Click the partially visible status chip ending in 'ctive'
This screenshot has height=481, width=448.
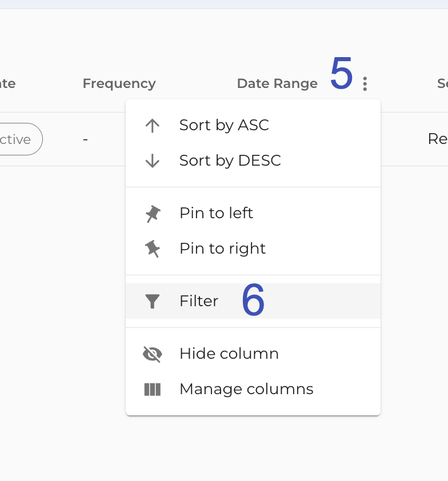pyautogui.click(x=18, y=139)
